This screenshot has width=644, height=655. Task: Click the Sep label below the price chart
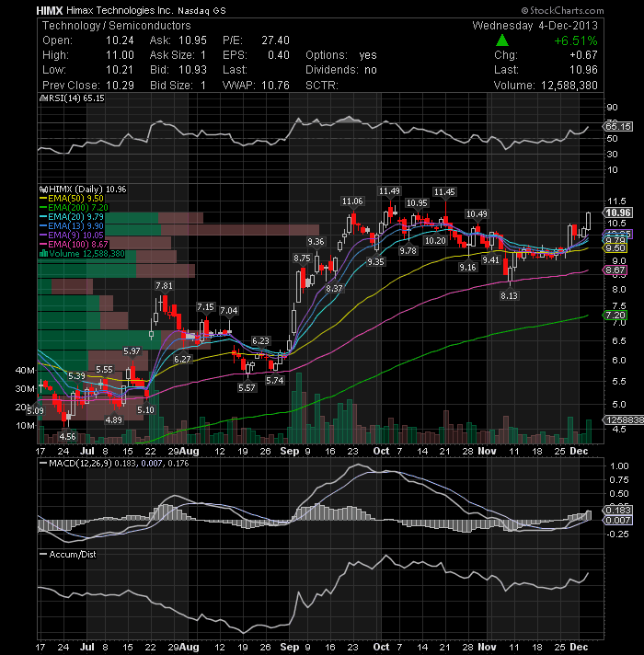click(x=290, y=451)
